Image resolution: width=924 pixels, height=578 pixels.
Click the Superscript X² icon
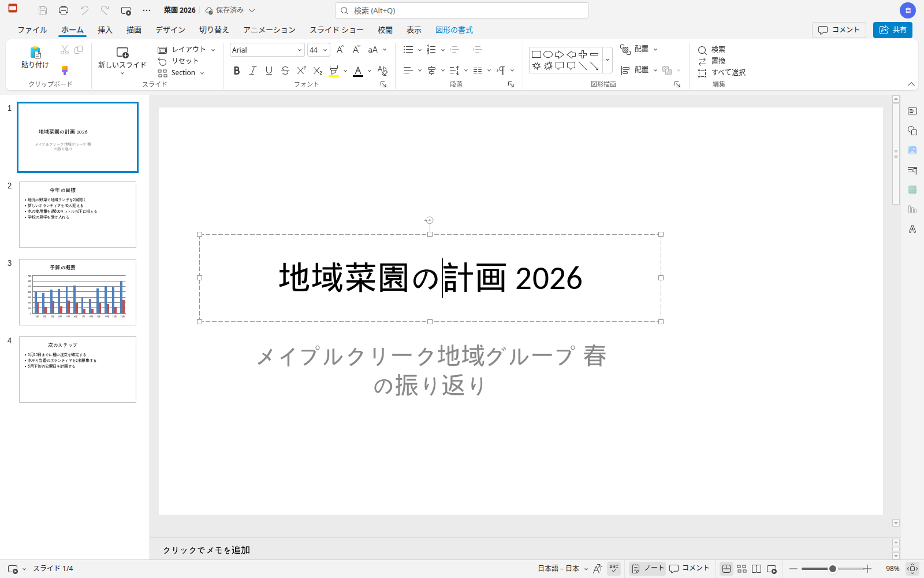pos(301,71)
